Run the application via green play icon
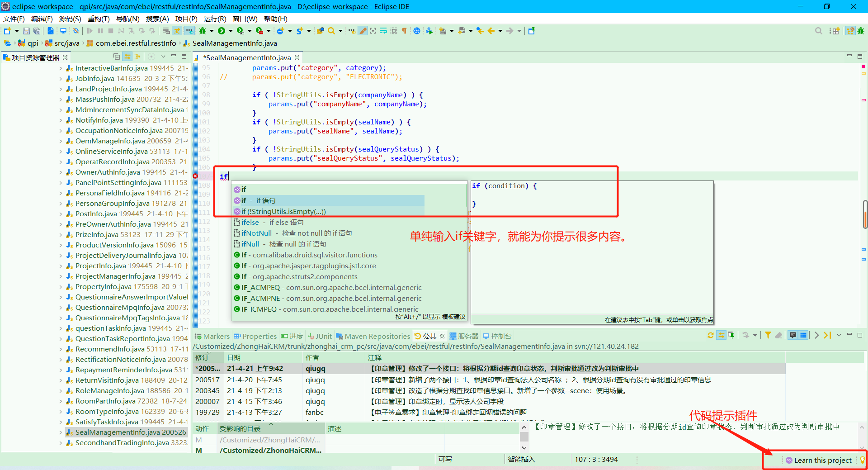Viewport: 868px width, 470px height. coord(222,31)
